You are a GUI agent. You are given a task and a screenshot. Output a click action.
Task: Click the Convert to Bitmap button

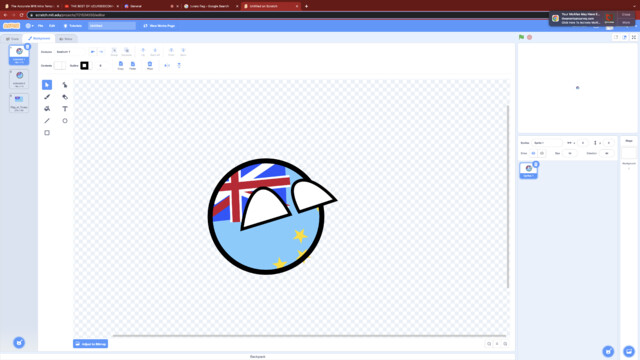[91, 344]
